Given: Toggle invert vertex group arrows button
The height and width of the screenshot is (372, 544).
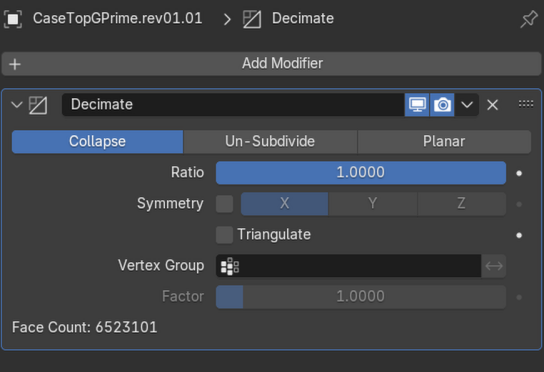Looking at the screenshot, I should (x=494, y=266).
